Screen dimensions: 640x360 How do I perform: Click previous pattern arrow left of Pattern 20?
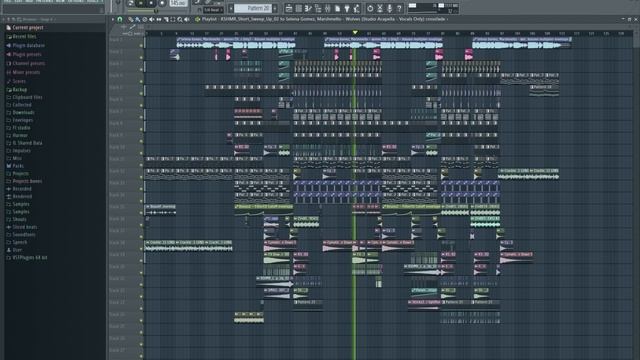pos(231,8)
